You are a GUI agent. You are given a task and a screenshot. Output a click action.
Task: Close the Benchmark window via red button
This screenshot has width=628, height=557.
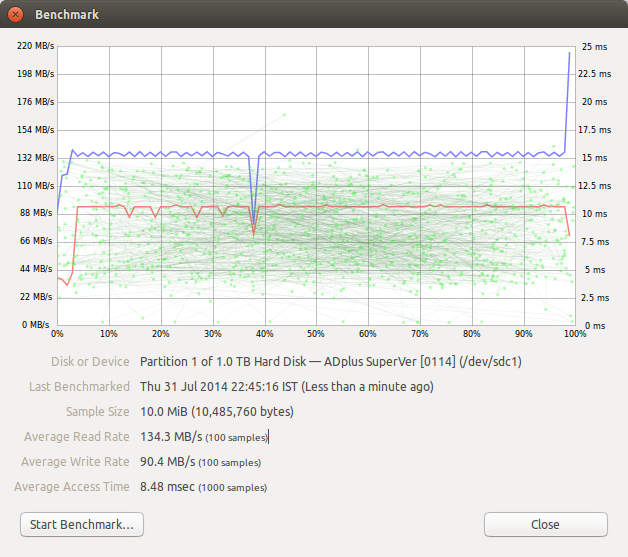pyautogui.click(x=15, y=15)
